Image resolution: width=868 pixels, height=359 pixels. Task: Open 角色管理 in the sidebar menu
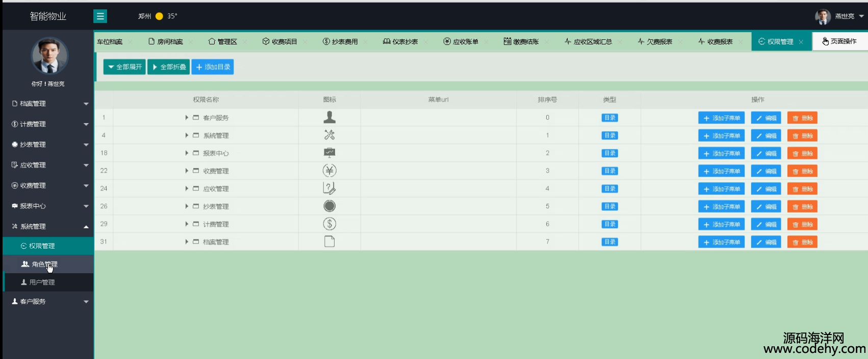tap(44, 264)
